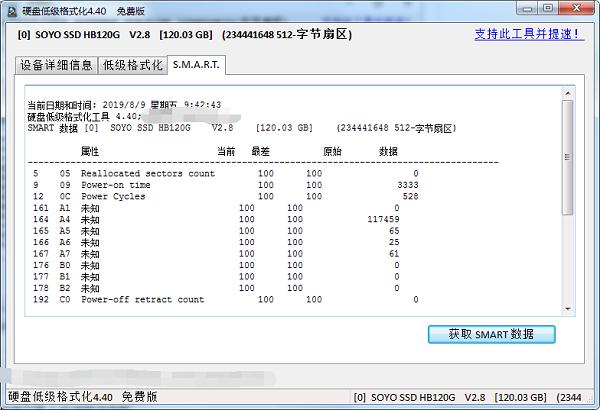Click raw value 528

tap(411, 196)
